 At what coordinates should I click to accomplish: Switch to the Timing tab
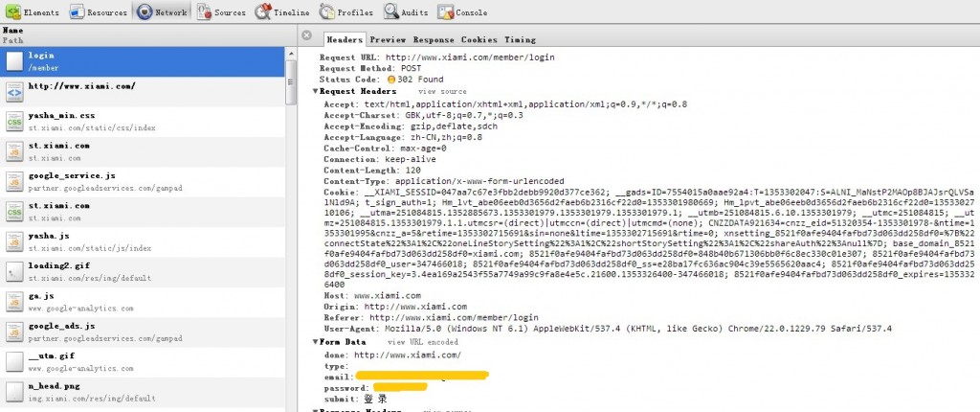coord(520,39)
